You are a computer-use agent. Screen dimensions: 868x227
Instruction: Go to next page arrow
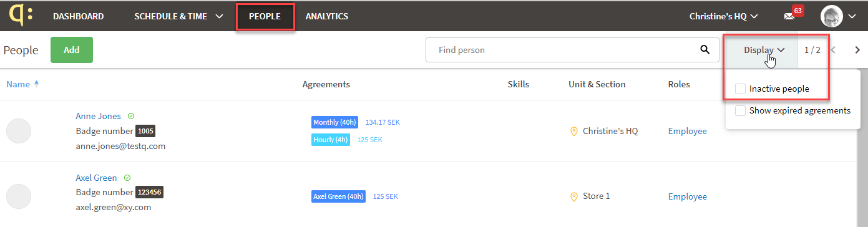(857, 50)
